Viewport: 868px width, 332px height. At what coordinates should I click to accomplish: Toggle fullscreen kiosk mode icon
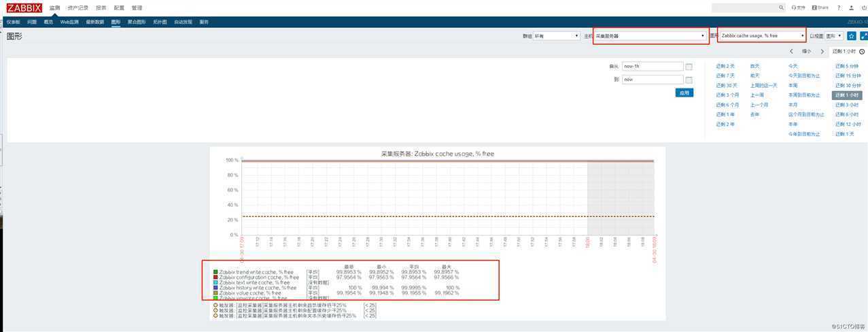864,35
